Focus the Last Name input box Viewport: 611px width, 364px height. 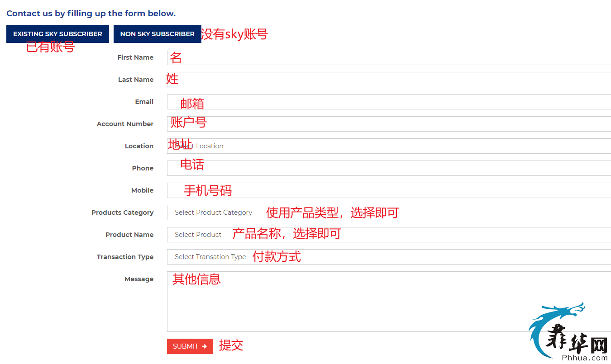point(389,80)
